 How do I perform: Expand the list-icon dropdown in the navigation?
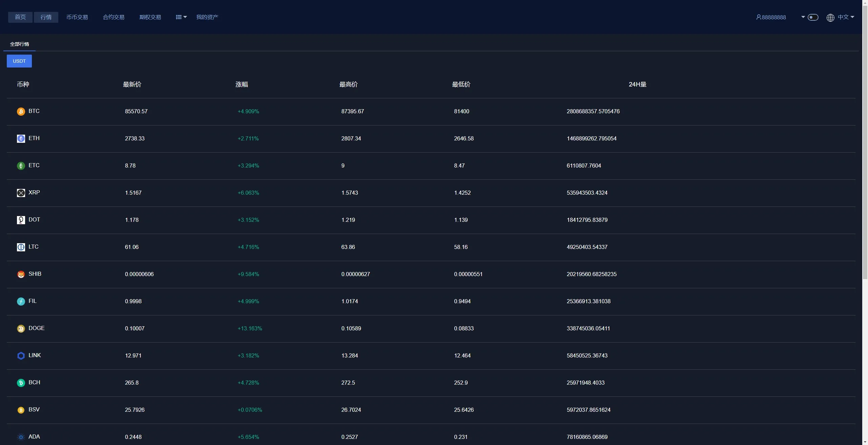coord(181,17)
